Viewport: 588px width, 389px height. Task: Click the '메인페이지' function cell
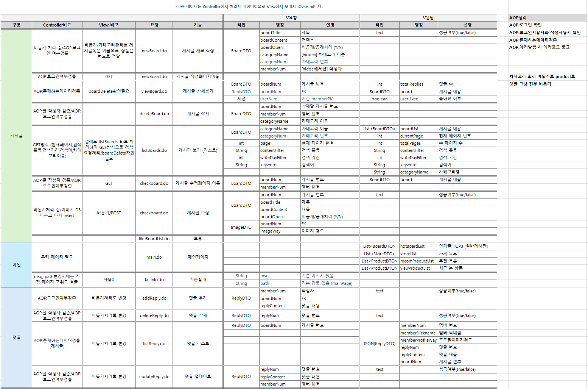198,257
